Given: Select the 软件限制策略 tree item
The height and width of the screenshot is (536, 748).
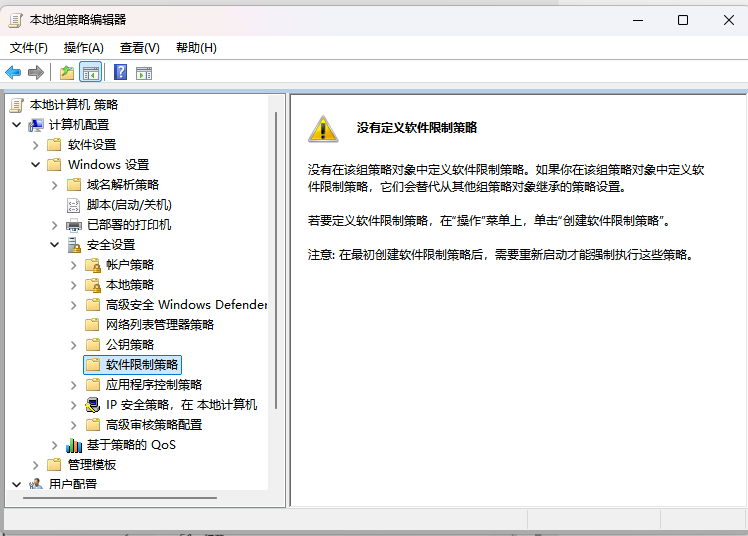Looking at the screenshot, I should tap(132, 365).
